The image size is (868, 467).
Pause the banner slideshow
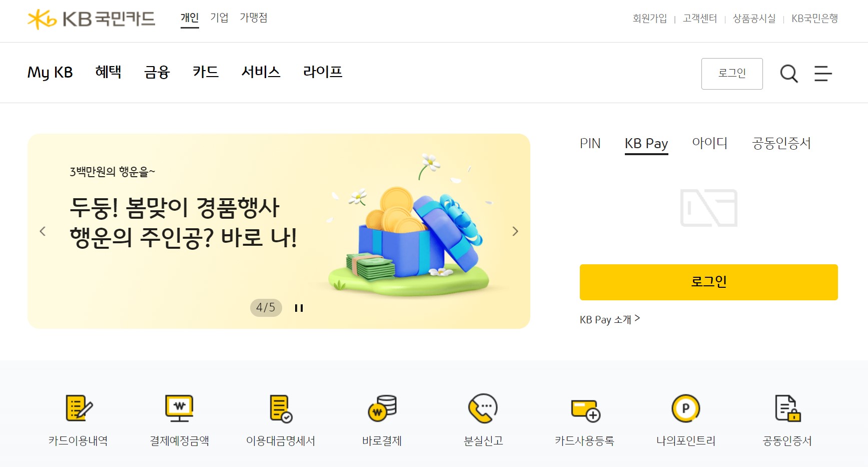pos(299,308)
